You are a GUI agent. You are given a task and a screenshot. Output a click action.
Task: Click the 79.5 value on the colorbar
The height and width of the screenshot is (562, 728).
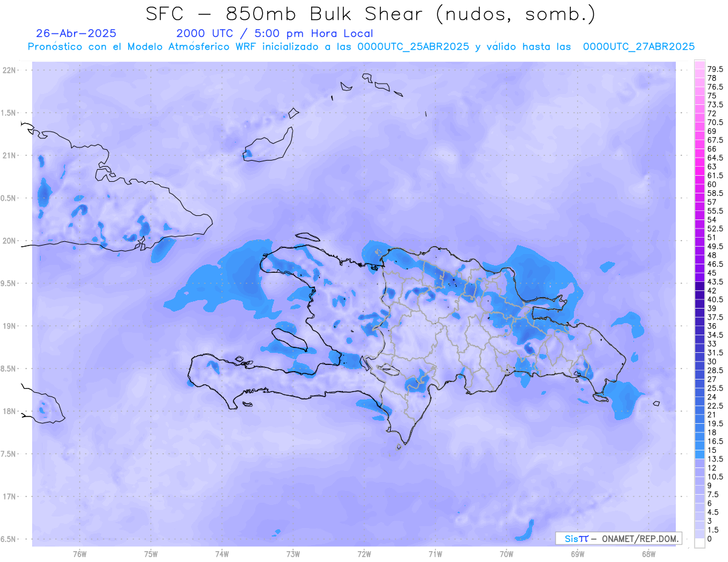[x=715, y=69]
